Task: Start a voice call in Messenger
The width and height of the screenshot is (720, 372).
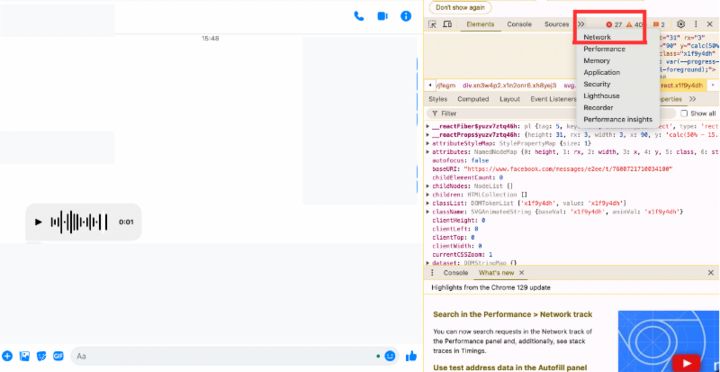Action: pyautogui.click(x=359, y=16)
